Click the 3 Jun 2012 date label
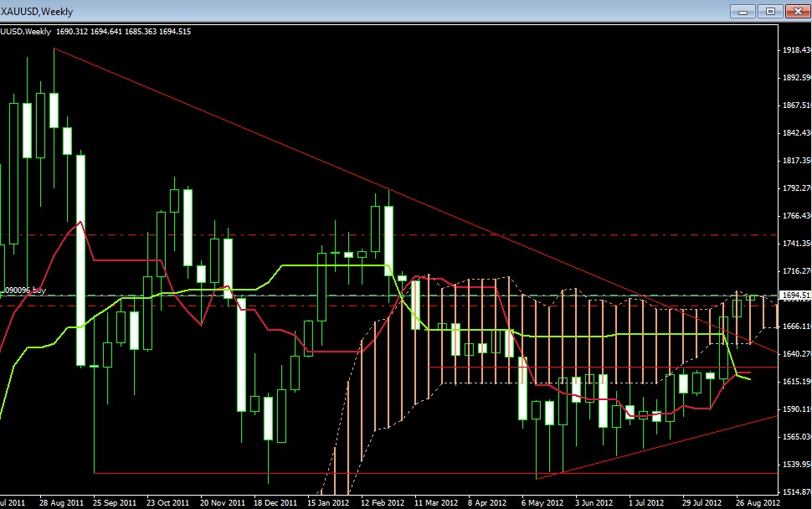This screenshot has height=509, width=812. click(594, 503)
